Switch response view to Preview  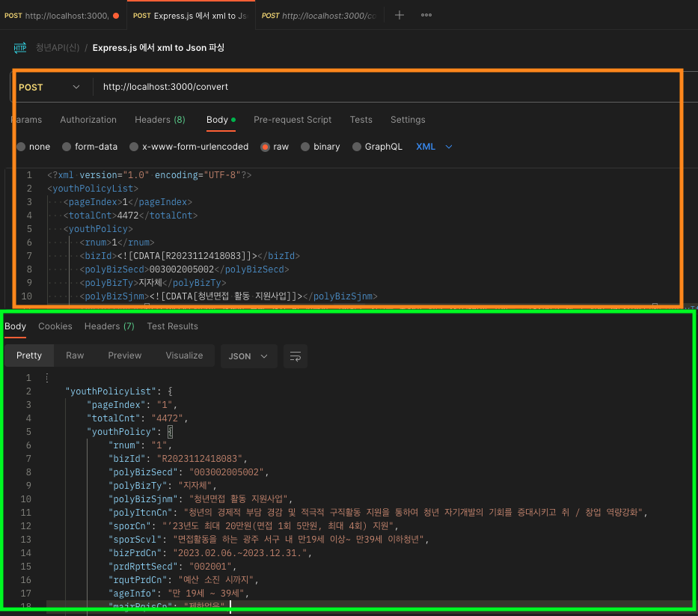pyautogui.click(x=125, y=356)
